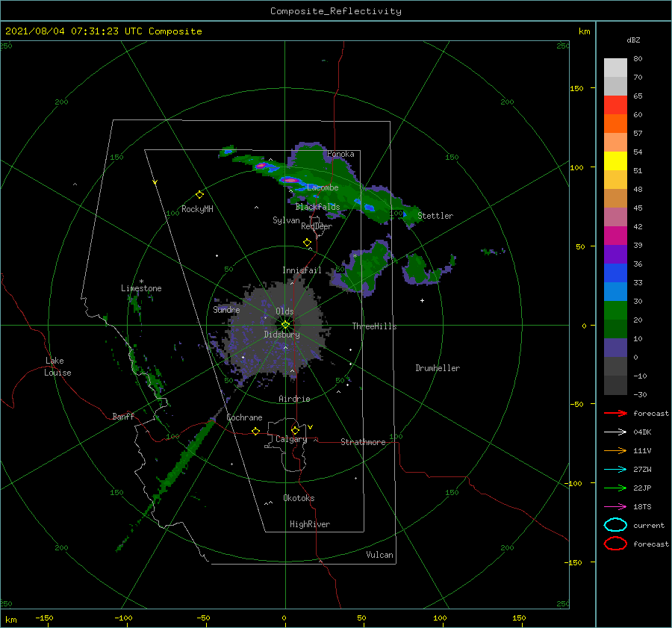Select the cyan 27ZW arrow in the legend
The width and height of the screenshot is (672, 628).
click(615, 470)
